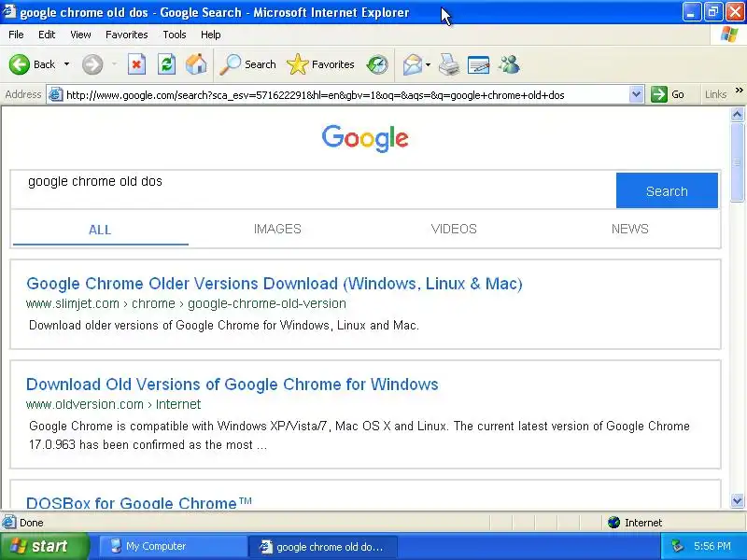Open the Back history dropdown arrow
747x560 pixels.
click(x=66, y=64)
